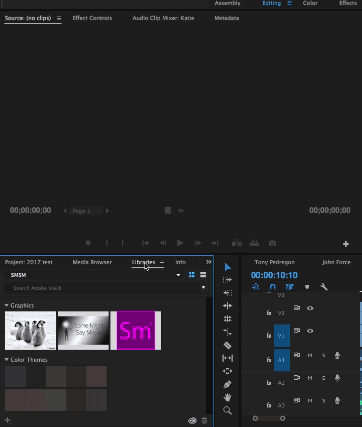Image resolution: width=362 pixels, height=427 pixels.
Task: Add content with Libraries plus icon
Action: (7, 421)
